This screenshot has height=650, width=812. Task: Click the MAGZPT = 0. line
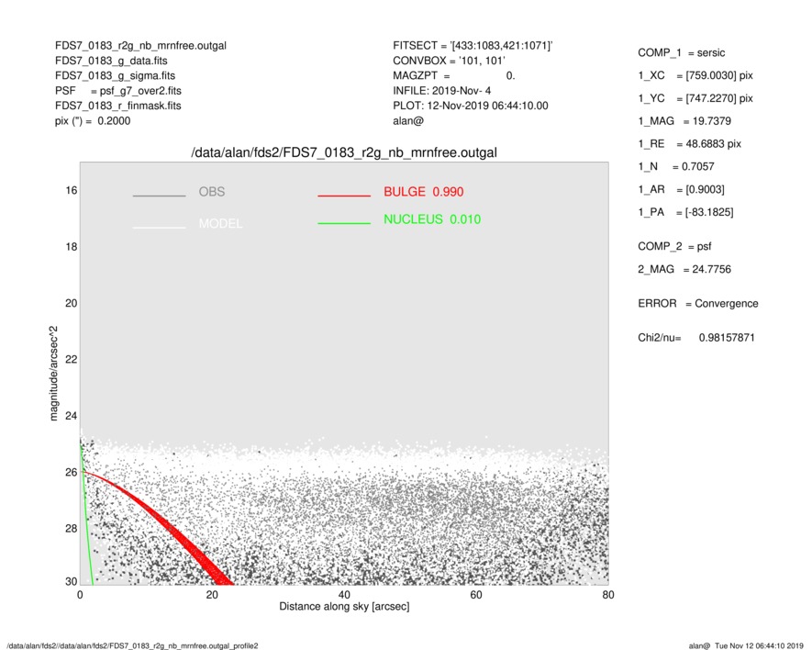(453, 75)
